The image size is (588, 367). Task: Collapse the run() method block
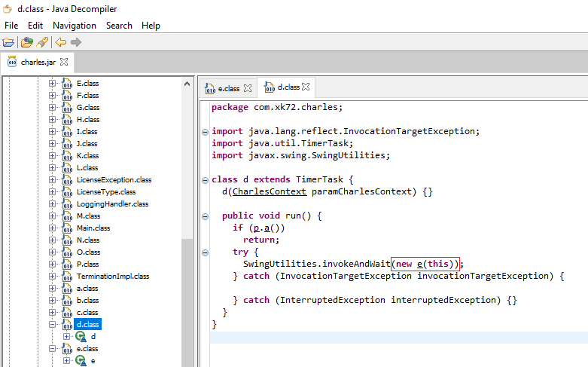tap(205, 216)
